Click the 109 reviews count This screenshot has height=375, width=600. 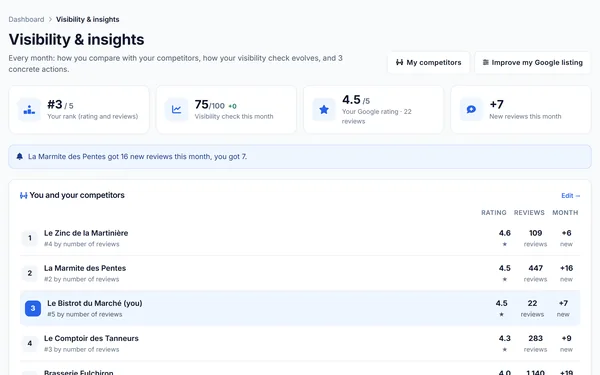point(535,233)
